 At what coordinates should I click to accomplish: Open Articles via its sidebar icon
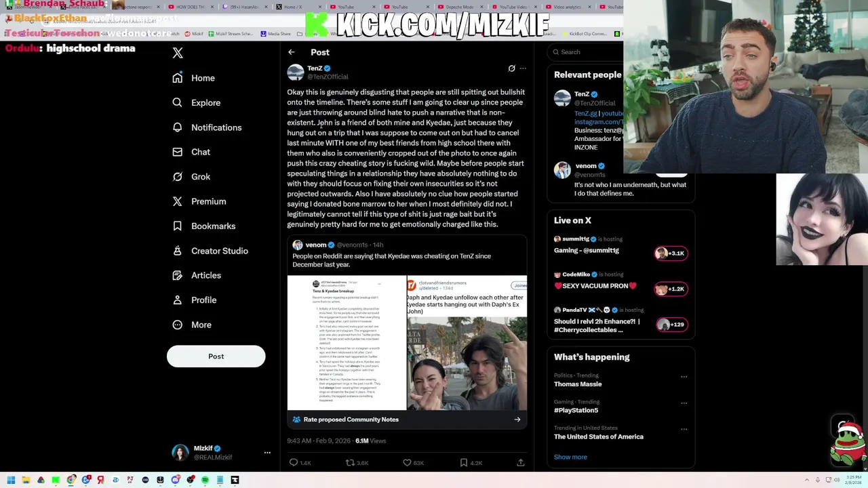click(x=177, y=275)
